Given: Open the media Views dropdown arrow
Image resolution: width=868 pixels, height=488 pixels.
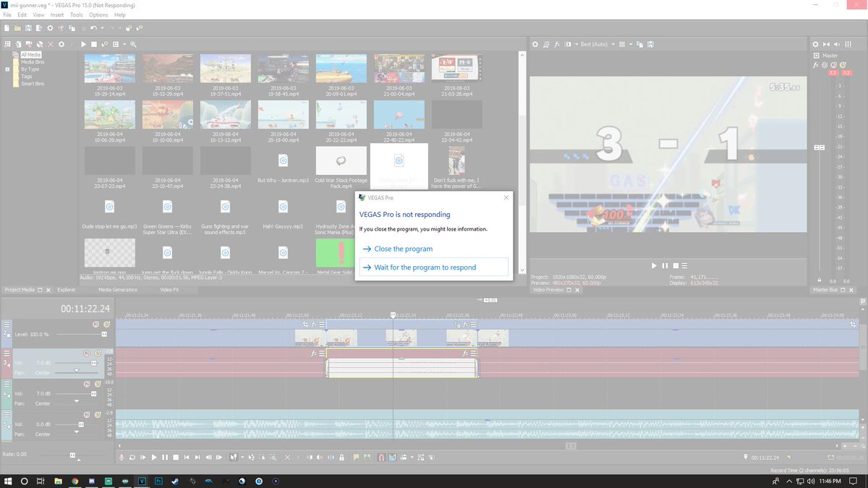Looking at the screenshot, I should 124,44.
